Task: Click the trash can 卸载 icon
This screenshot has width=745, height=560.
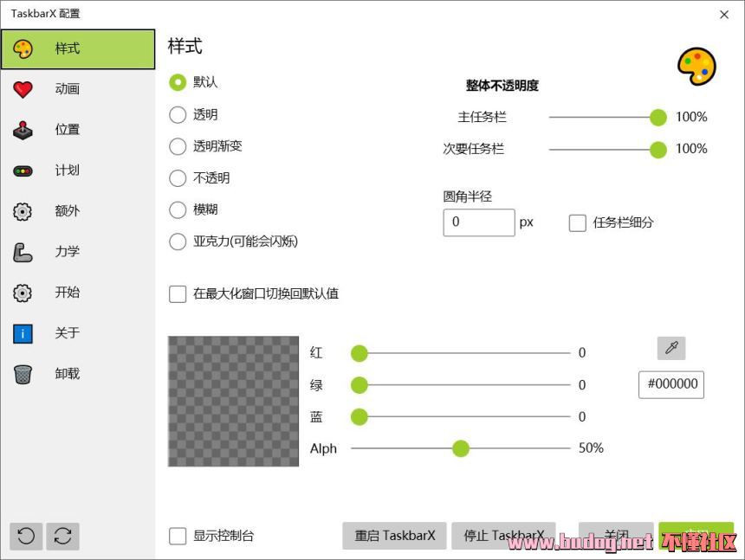Action: 23,374
